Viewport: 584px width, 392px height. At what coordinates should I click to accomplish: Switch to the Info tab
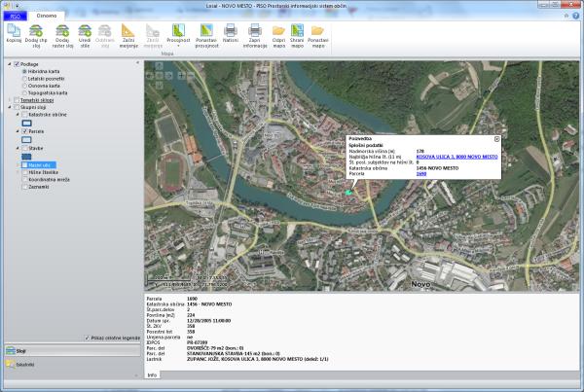(x=152, y=374)
